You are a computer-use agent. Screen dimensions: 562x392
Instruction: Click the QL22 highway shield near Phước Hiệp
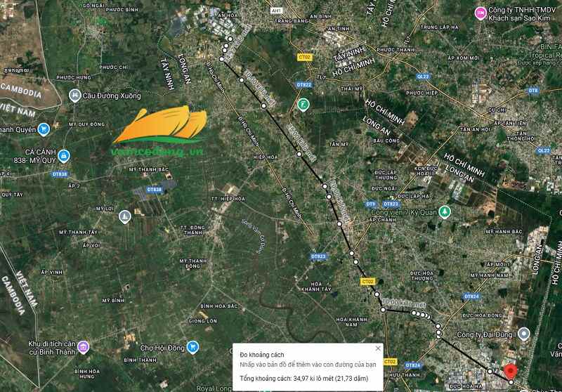click(423, 77)
